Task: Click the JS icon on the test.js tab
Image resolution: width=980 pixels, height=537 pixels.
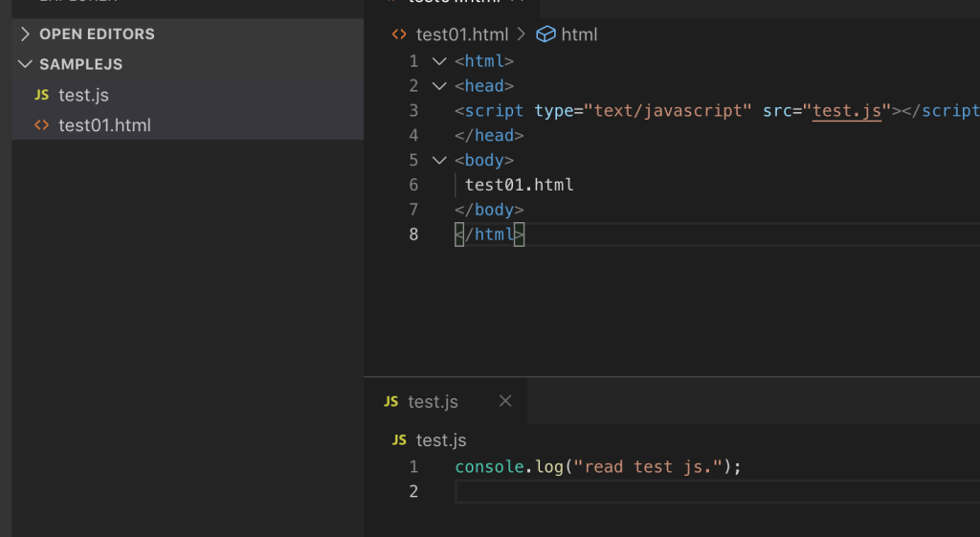Action: coord(390,402)
